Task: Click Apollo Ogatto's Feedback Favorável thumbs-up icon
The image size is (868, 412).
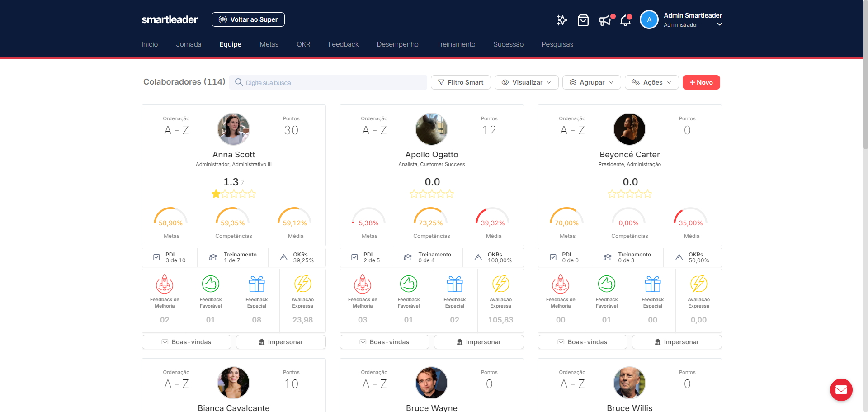Action: coord(409,284)
